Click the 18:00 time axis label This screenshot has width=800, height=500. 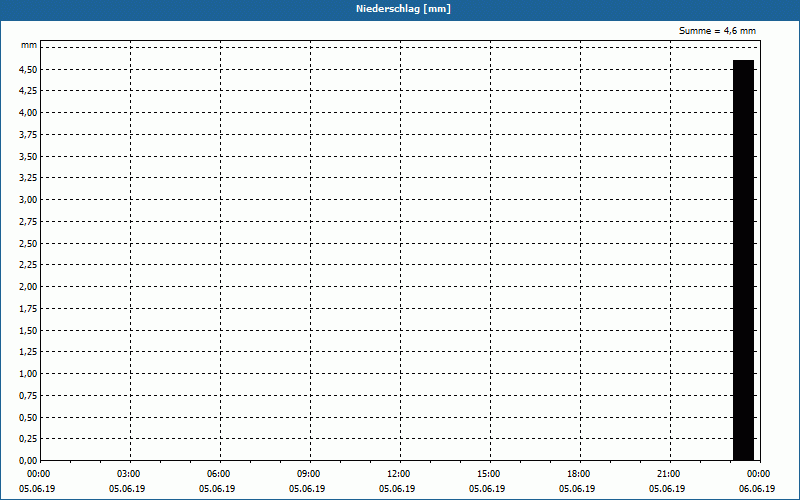[579, 474]
